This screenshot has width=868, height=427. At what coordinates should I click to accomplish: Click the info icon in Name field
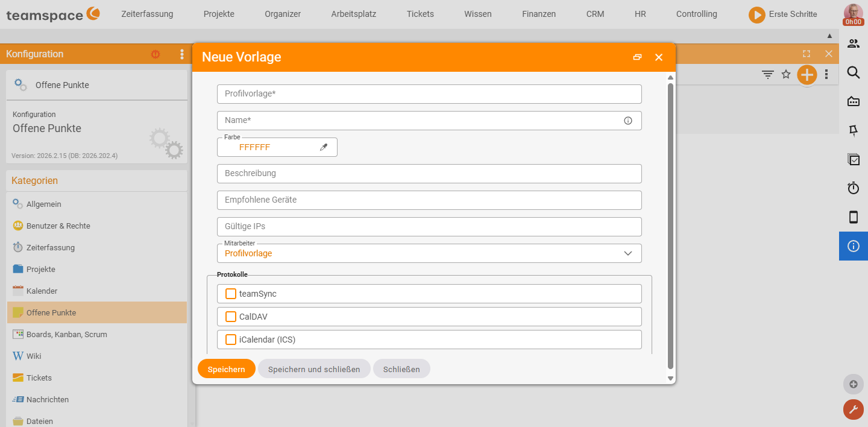tap(628, 121)
